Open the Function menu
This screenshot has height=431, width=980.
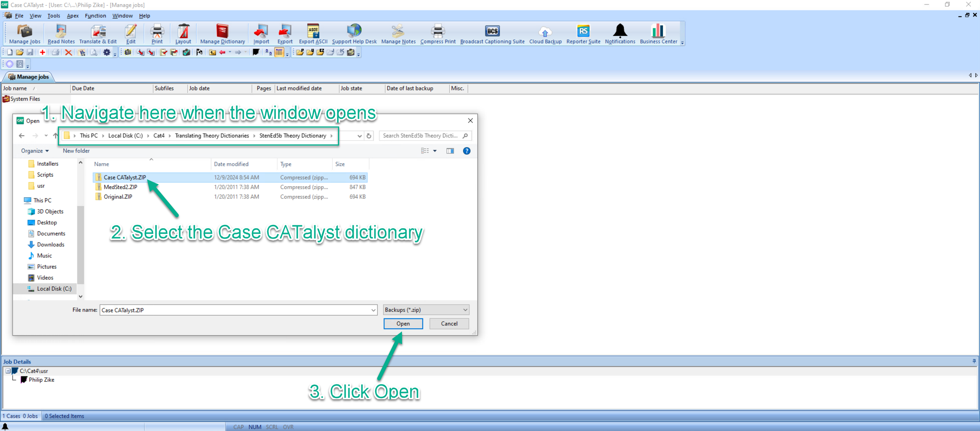[x=95, y=16]
